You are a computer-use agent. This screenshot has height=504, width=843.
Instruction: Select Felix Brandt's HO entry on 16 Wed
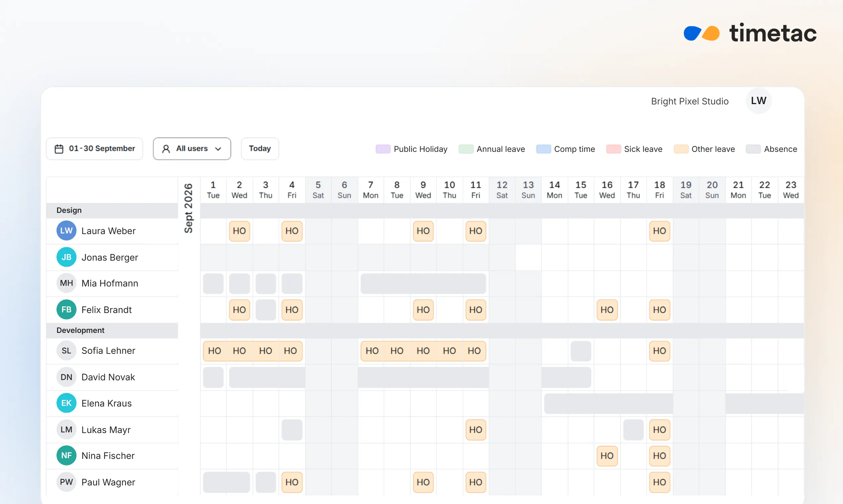click(x=607, y=310)
